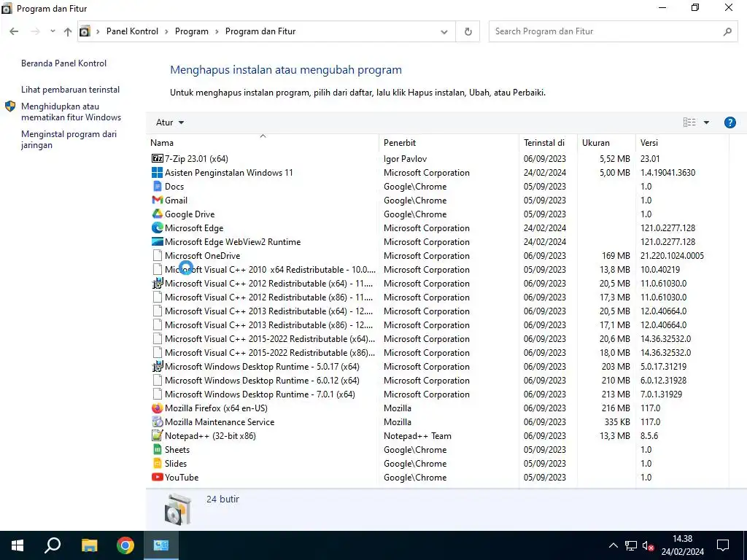Click version 21.220.1024.0005 of OneDrive
The width and height of the screenshot is (747, 560).
click(672, 256)
